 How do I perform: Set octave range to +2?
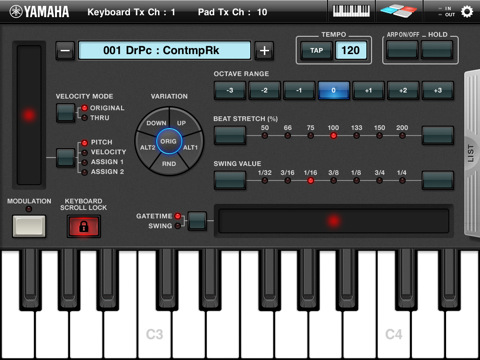click(x=403, y=90)
